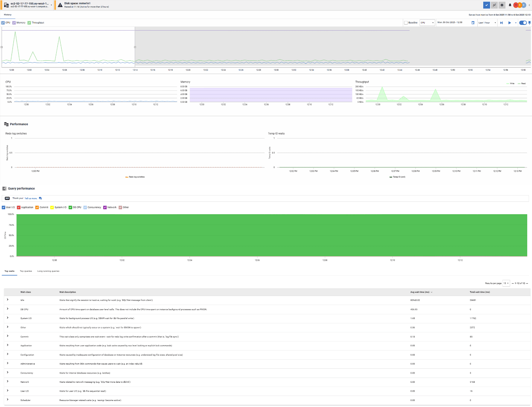Expand the Idle wait class row
532x407 pixels.
tap(7, 300)
